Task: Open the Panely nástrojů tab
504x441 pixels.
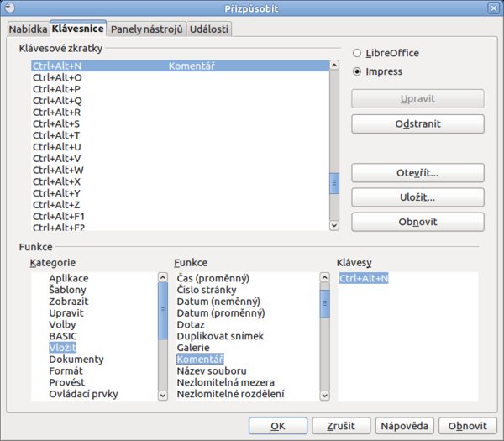Action: [x=146, y=29]
